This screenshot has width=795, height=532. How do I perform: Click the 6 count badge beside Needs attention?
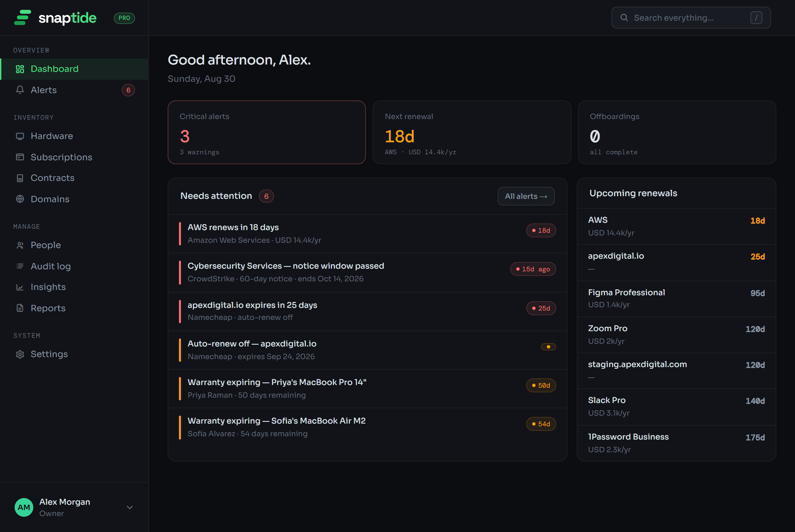(x=266, y=196)
